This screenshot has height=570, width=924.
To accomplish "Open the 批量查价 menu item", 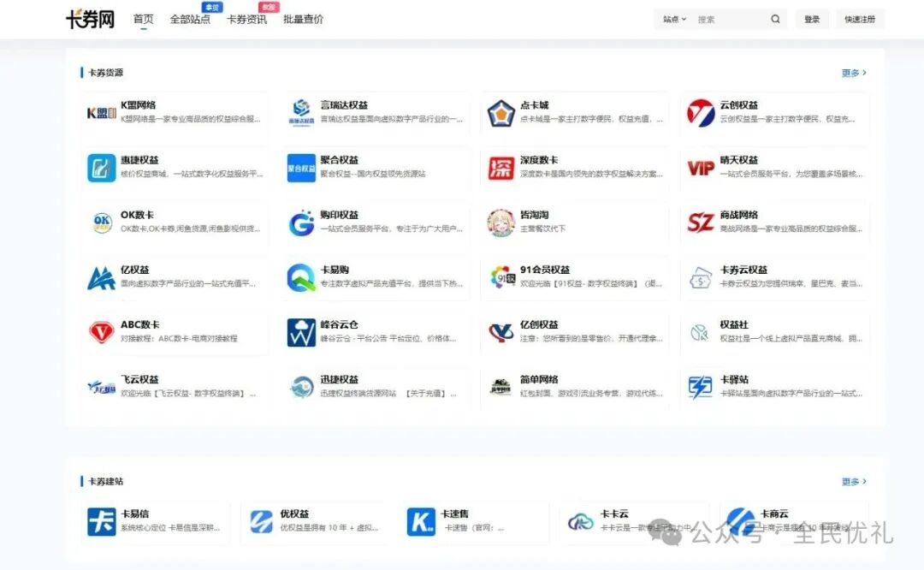I will point(303,19).
